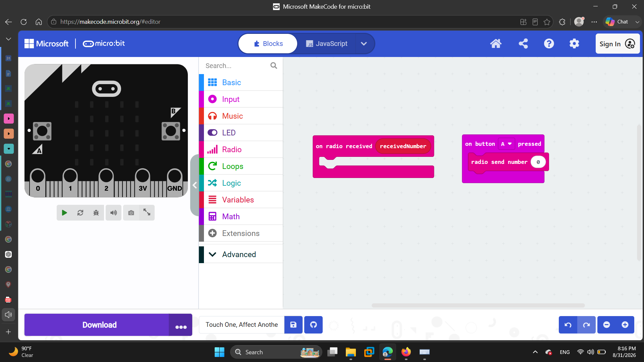Save the project with the floppy disk icon
Image resolution: width=644 pixels, height=362 pixels.
tap(293, 324)
